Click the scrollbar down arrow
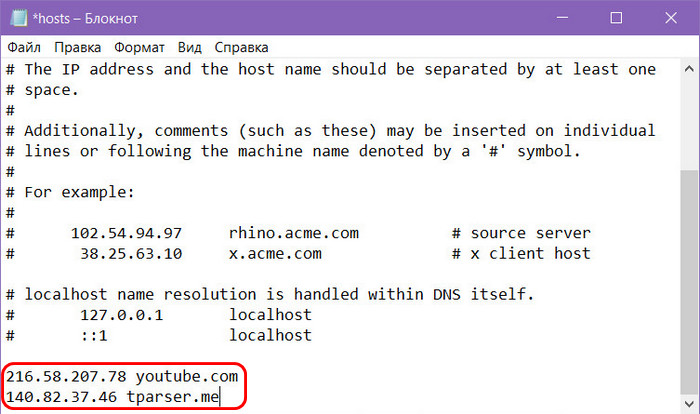The image size is (700, 414). coord(689,404)
